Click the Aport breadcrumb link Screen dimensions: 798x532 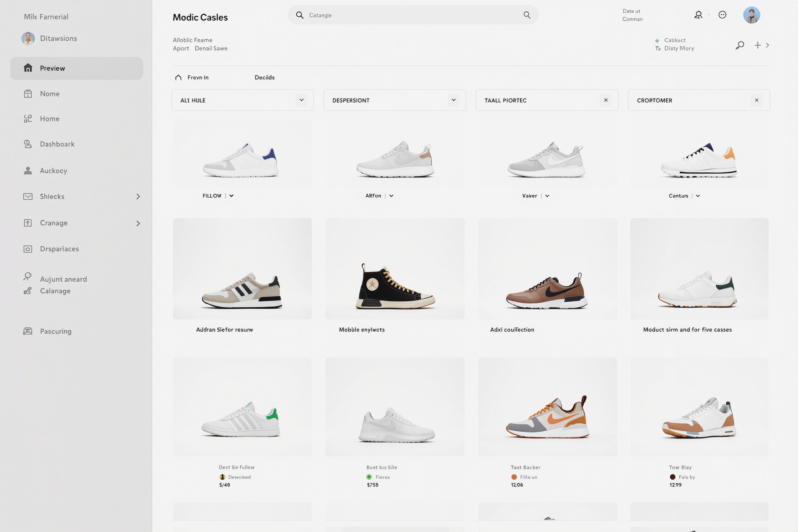point(181,48)
